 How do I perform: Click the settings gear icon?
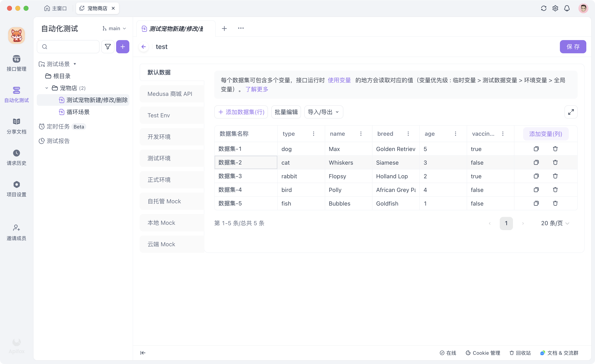555,8
